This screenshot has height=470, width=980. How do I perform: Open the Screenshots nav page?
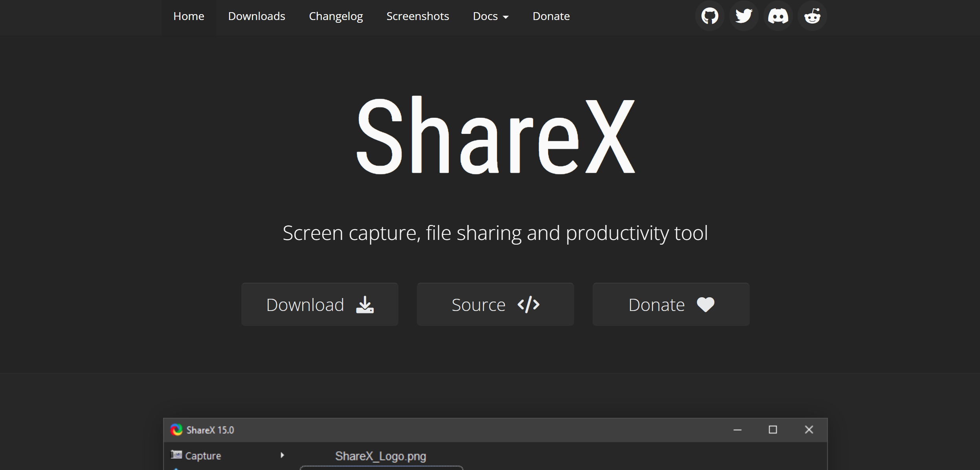pos(418,16)
